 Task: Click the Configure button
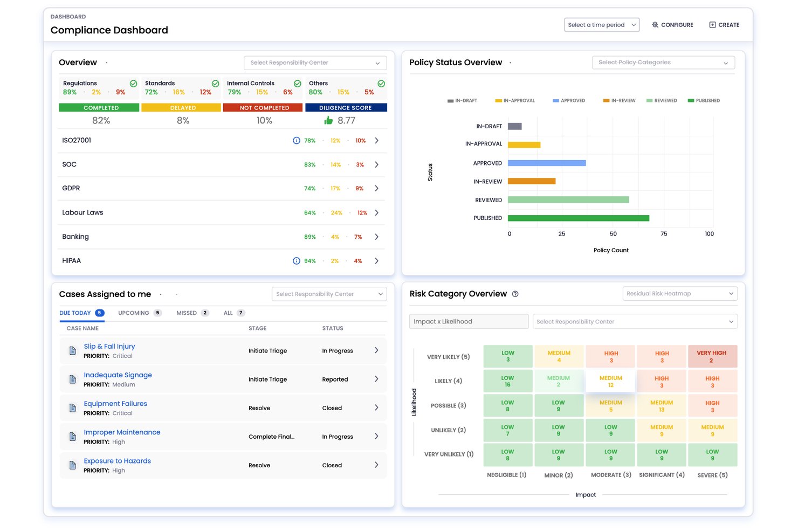pyautogui.click(x=672, y=25)
